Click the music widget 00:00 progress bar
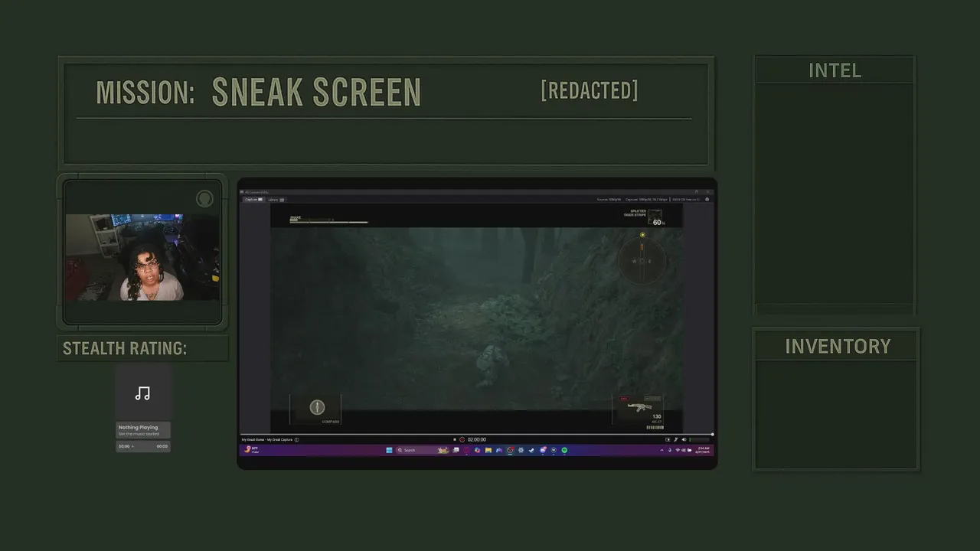 click(143, 446)
